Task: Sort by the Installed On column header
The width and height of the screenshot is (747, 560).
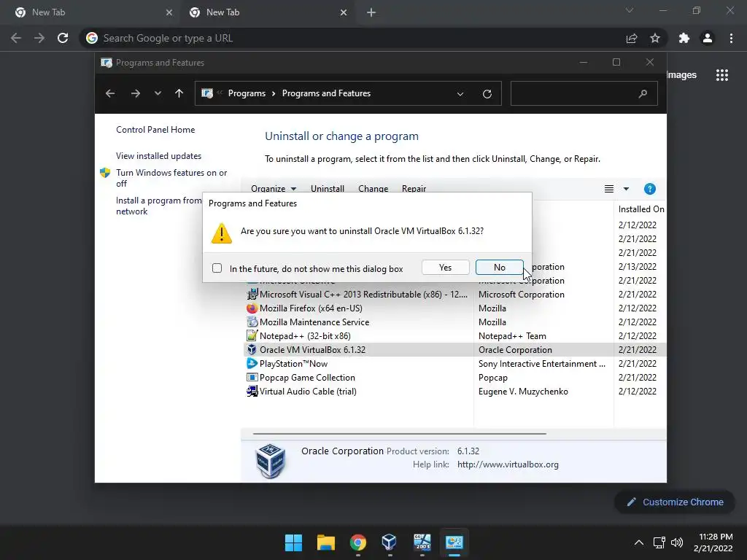Action: [x=640, y=209]
